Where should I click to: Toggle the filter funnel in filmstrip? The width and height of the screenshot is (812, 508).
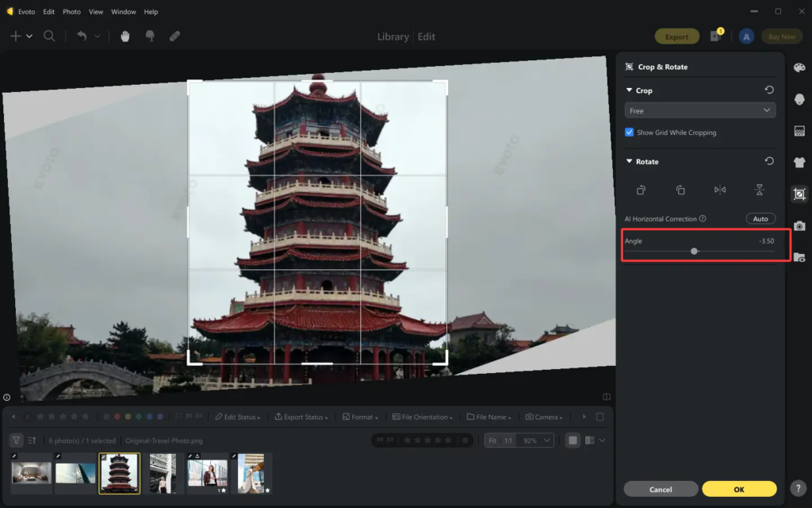(16, 441)
